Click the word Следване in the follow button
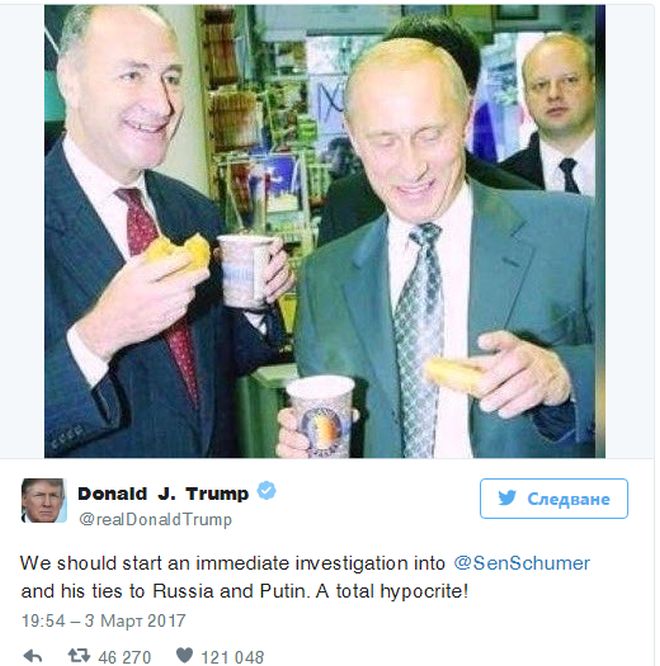 [568, 499]
